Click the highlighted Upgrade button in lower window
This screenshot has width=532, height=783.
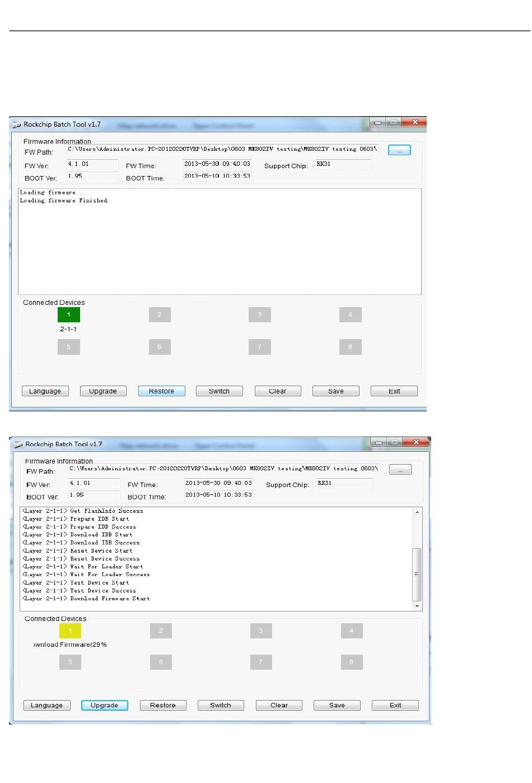point(105,705)
